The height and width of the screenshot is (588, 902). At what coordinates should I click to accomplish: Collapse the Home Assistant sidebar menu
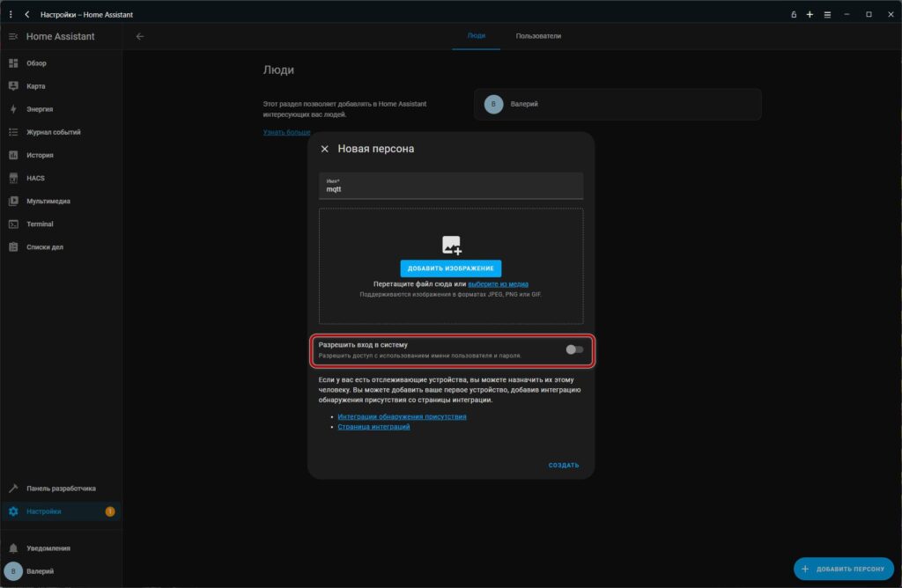click(13, 36)
